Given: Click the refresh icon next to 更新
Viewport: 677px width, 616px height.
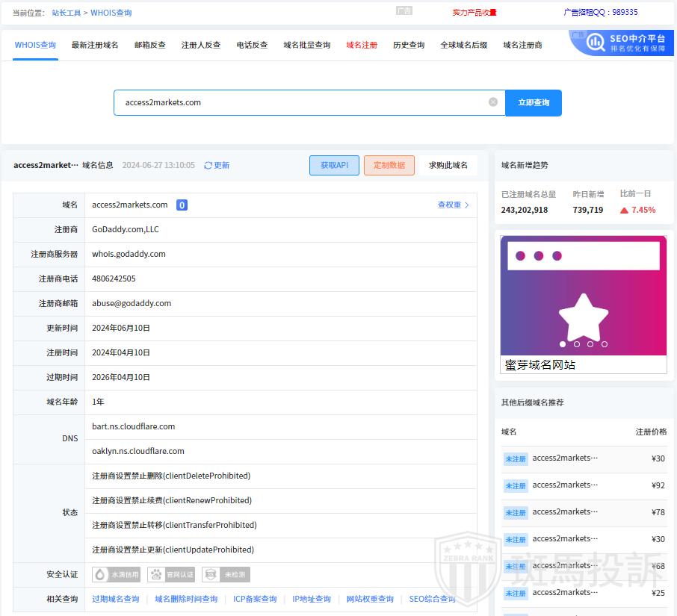Looking at the screenshot, I should point(208,166).
